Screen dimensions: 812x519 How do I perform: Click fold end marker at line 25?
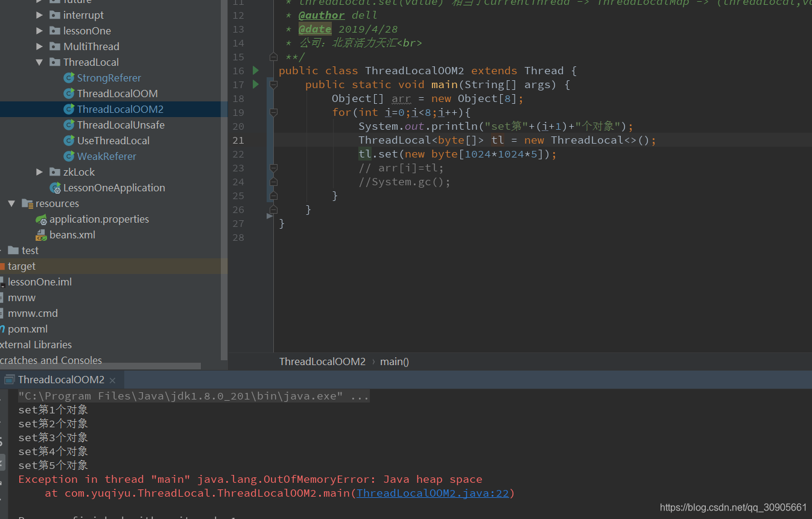tap(273, 196)
